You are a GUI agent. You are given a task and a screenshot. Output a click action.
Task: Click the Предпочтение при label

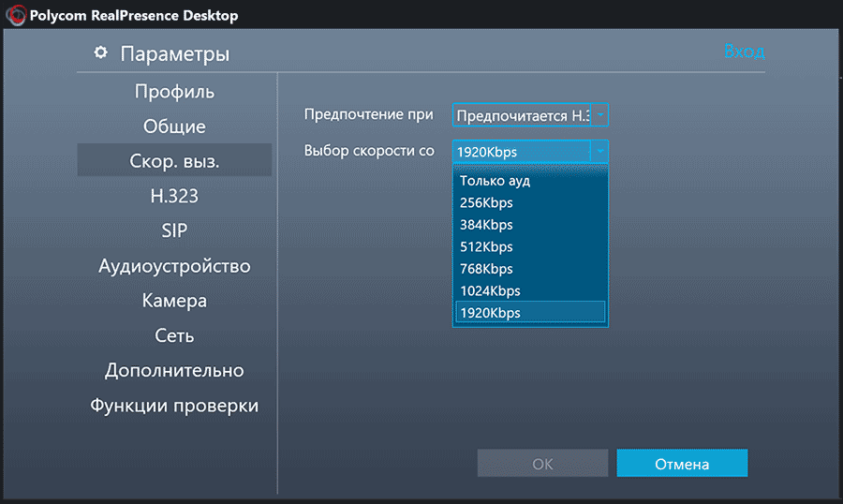[368, 114]
